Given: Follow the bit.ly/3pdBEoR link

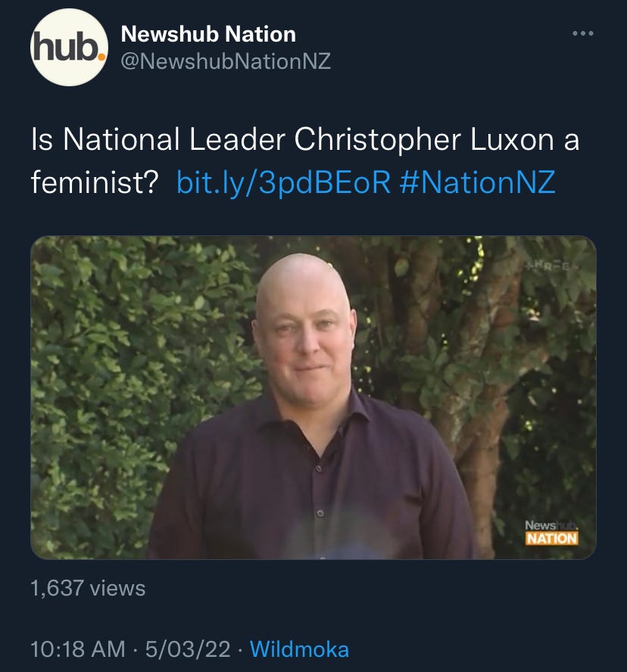Looking at the screenshot, I should pyautogui.click(x=283, y=182).
